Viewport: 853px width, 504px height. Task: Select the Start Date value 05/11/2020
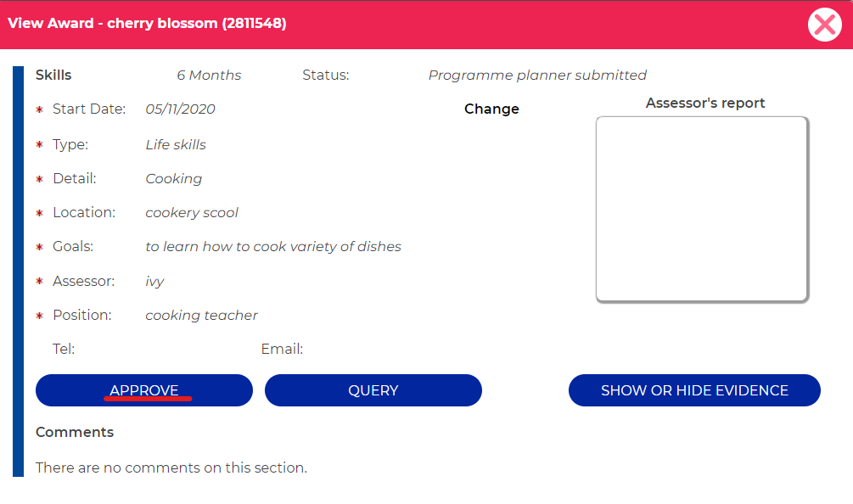[180, 109]
